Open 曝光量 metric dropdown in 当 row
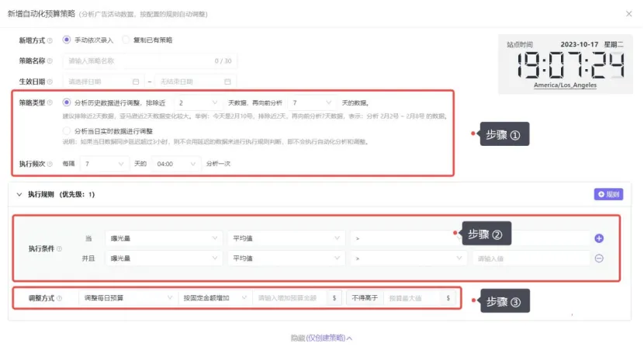Image resolution: width=644 pixels, height=354 pixels. pyautogui.click(x=164, y=238)
